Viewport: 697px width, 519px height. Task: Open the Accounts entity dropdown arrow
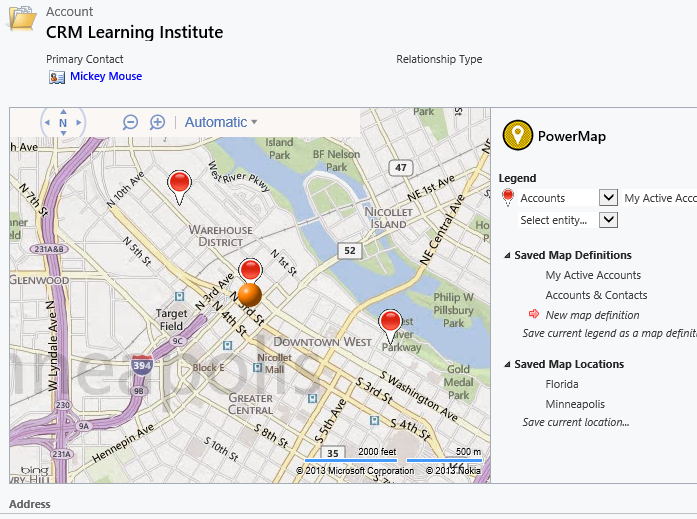tap(608, 198)
